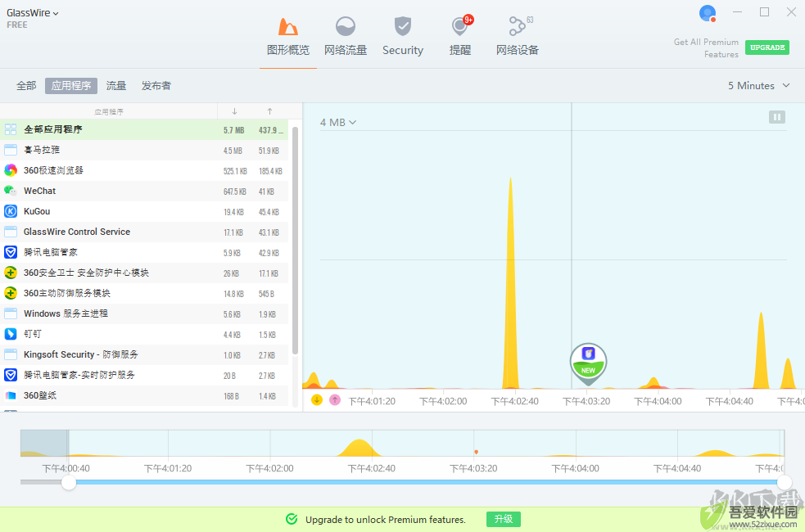The image size is (805, 532).
Task: Click the Windows 服务主进程 icon
Action: (x=11, y=314)
